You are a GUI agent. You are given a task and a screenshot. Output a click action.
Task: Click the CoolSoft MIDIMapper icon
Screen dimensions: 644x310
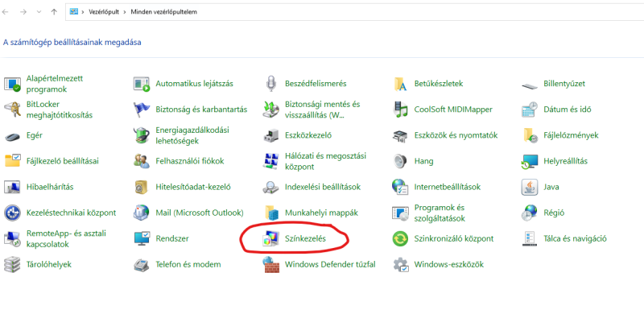(x=400, y=110)
